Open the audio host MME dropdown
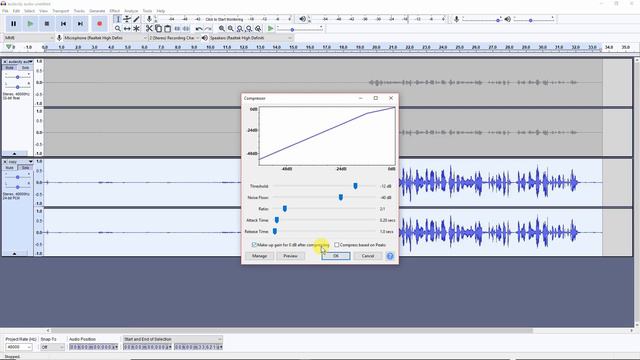The height and width of the screenshot is (360, 640). tap(29, 38)
